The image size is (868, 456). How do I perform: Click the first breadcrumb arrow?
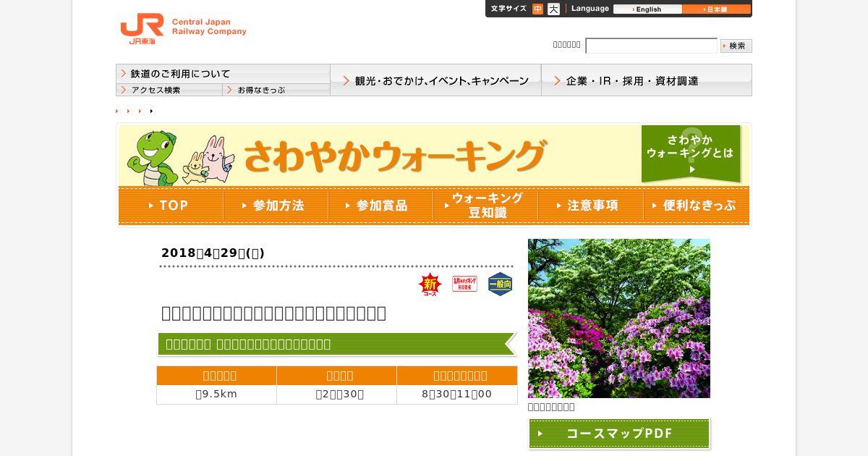[x=116, y=111]
